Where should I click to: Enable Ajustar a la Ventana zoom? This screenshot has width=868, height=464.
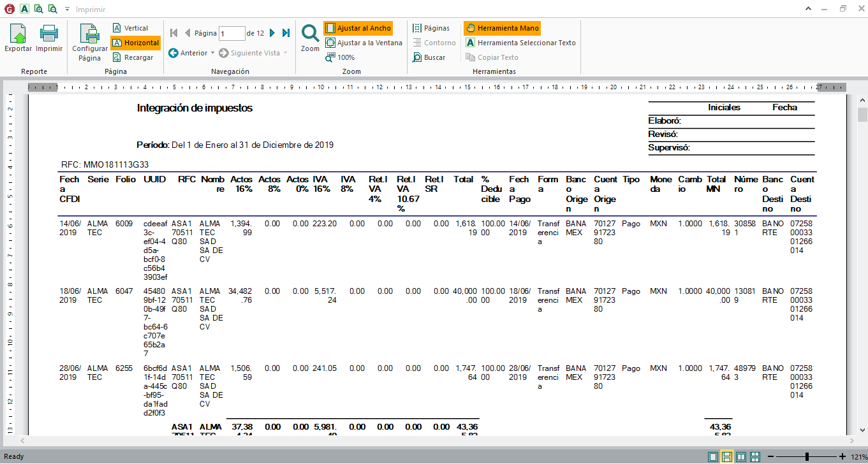(x=364, y=43)
